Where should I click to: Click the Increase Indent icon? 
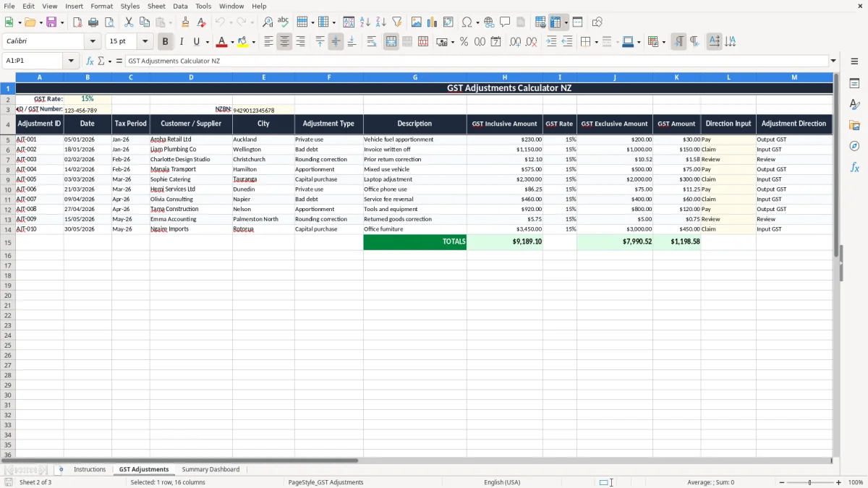pyautogui.click(x=551, y=42)
